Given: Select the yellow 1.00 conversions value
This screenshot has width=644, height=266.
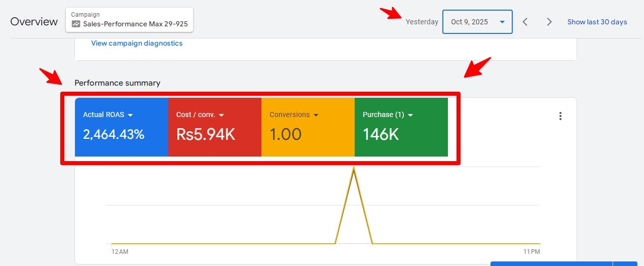Looking at the screenshot, I should click(286, 134).
